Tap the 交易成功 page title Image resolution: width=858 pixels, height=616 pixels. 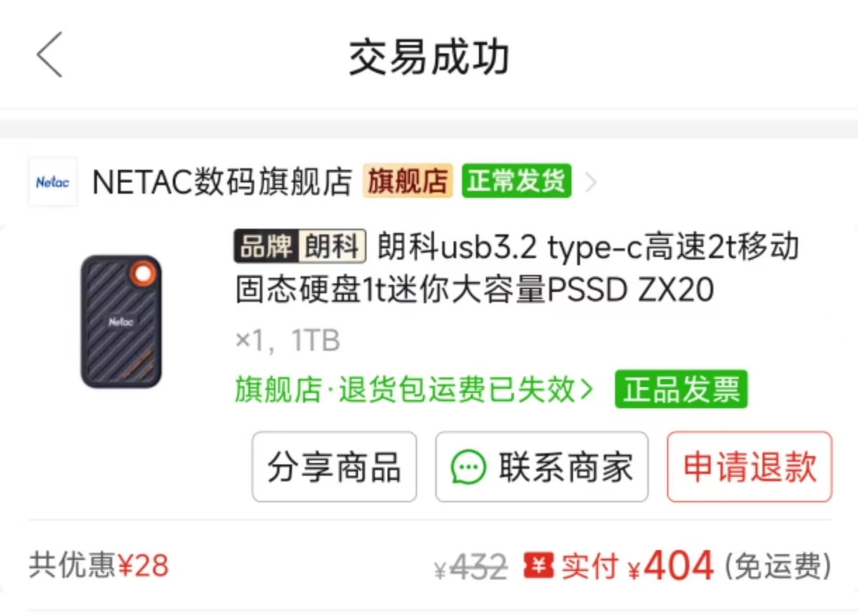[429, 58]
